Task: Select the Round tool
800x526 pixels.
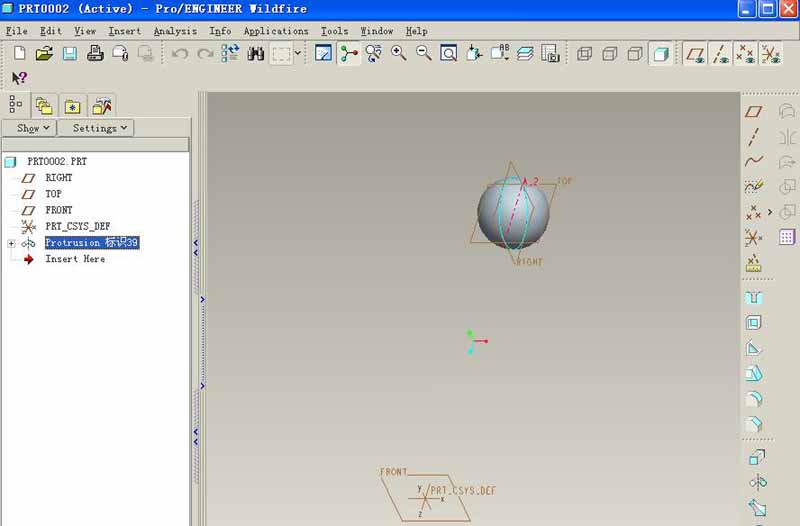Action: pos(754,398)
